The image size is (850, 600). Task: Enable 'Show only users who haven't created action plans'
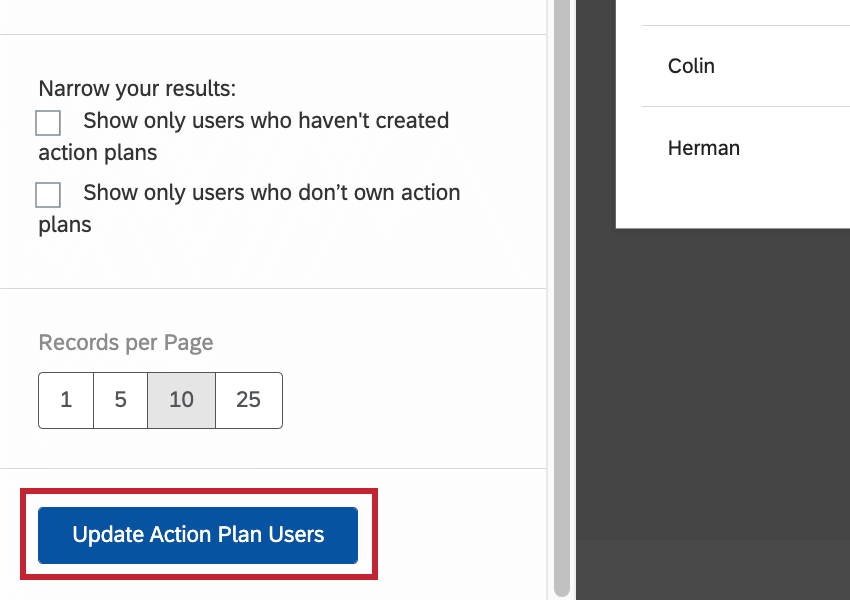click(x=47, y=122)
